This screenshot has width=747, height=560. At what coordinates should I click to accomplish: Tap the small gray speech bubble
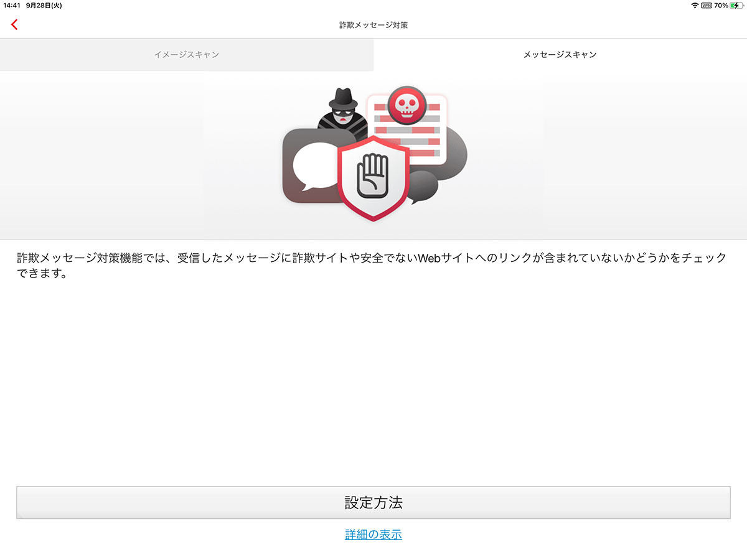pos(423,187)
